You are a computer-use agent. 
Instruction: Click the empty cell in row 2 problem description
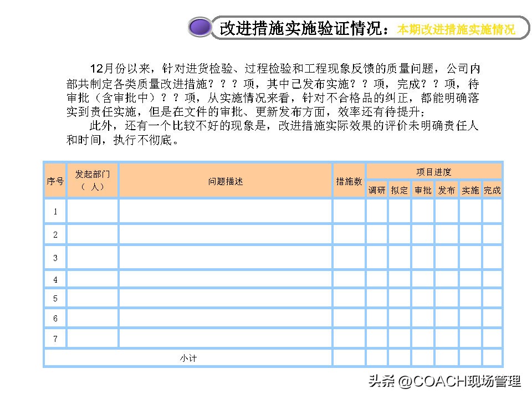coord(225,234)
